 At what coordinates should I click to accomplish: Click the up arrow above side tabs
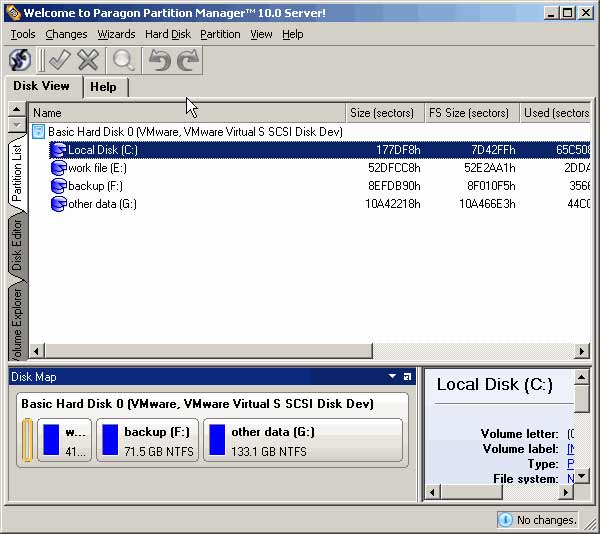[16, 110]
